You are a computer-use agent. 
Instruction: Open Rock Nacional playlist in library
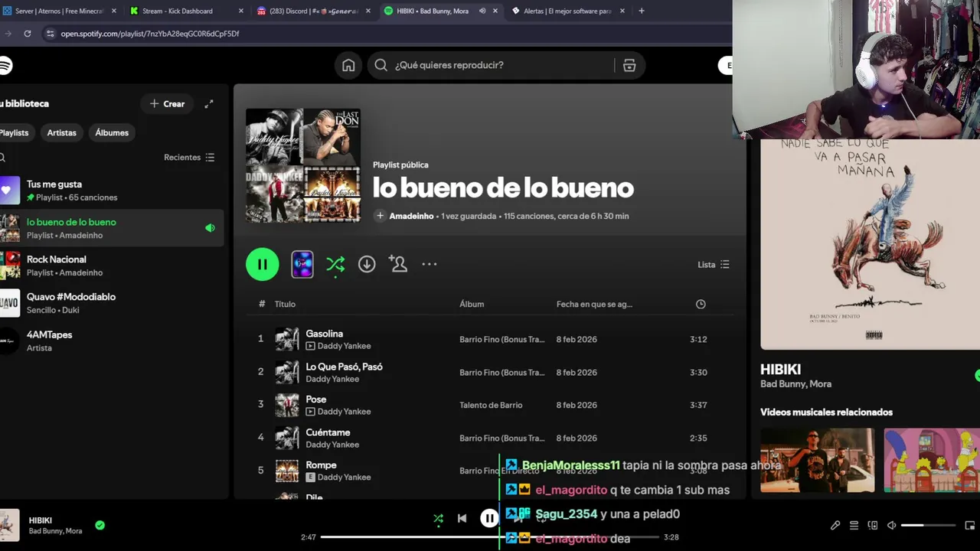tap(112, 266)
